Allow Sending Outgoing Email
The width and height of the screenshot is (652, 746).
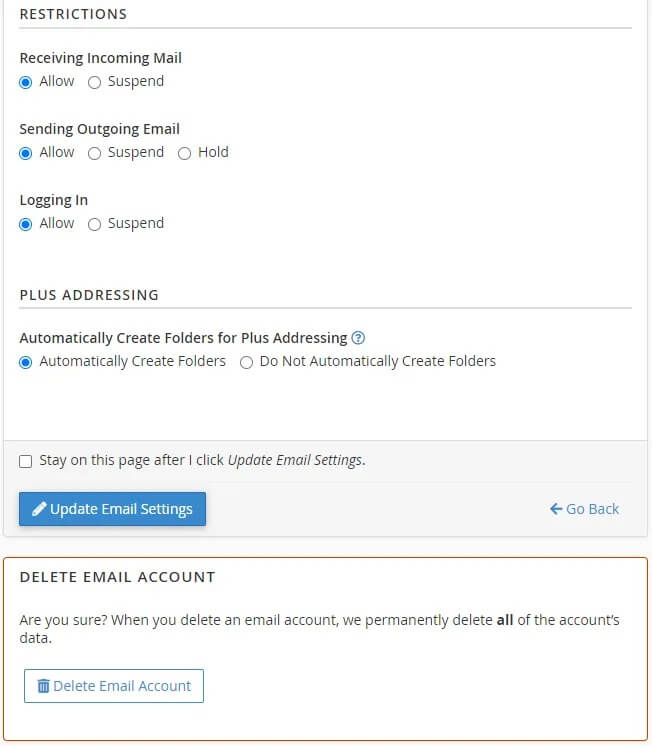(26, 153)
